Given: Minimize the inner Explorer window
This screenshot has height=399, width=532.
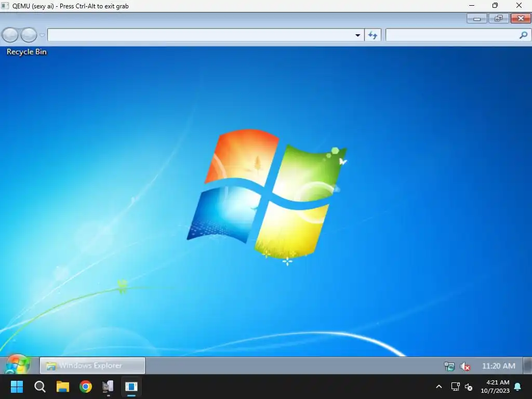Looking at the screenshot, I should tap(477, 18).
